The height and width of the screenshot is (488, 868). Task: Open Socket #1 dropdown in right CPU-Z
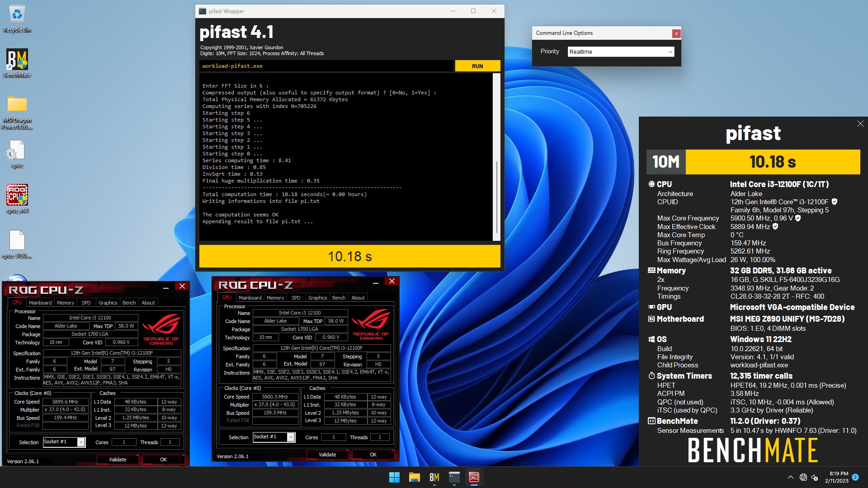pos(291,437)
